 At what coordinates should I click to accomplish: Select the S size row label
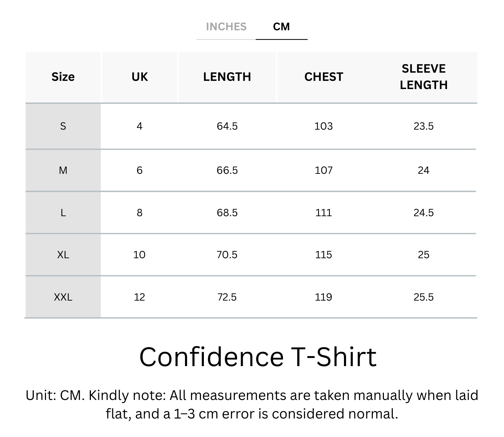coord(63,126)
